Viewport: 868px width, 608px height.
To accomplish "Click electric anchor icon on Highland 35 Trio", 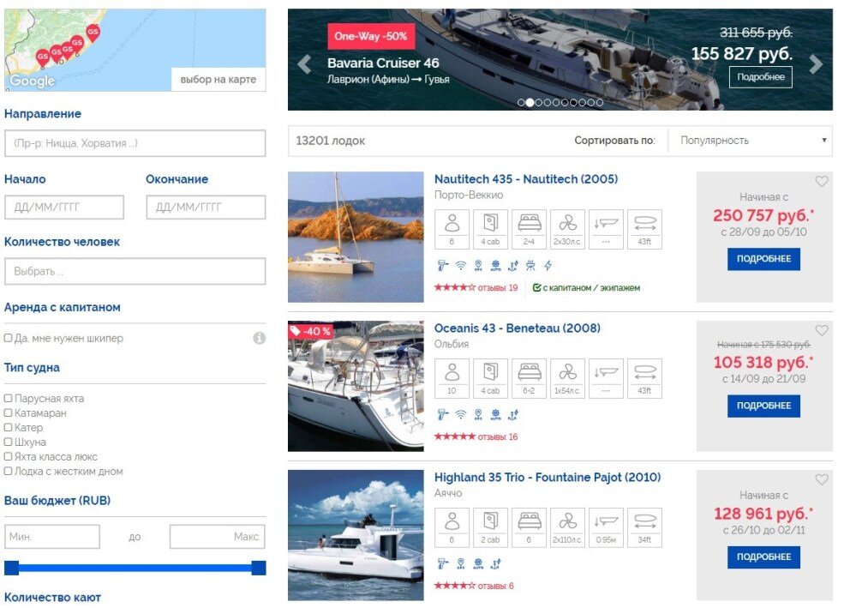I will pos(495,563).
